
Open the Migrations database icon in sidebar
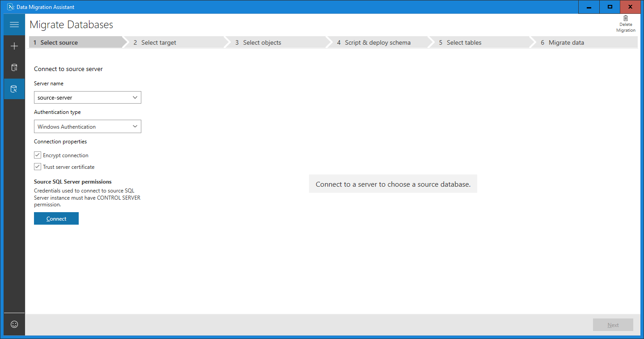click(14, 89)
